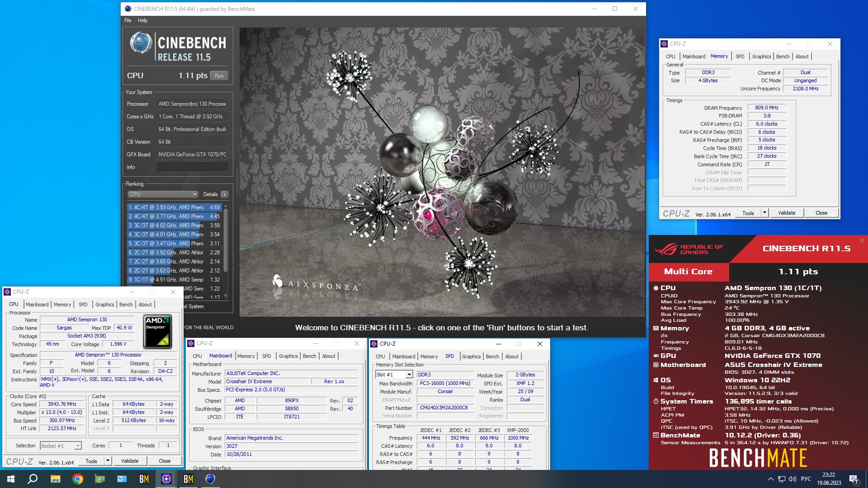
Task: Open Bench tab in CPU tab CPU-Z window
Action: [x=126, y=305]
